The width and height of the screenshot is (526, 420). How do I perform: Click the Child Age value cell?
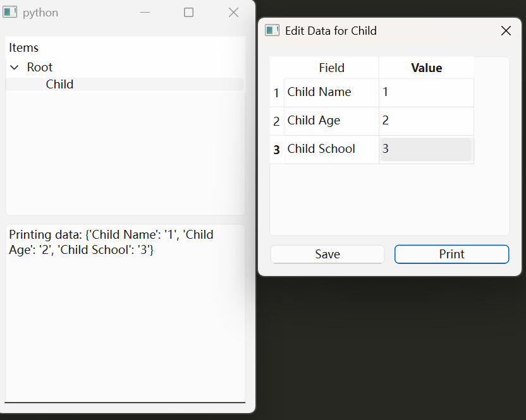click(x=426, y=121)
